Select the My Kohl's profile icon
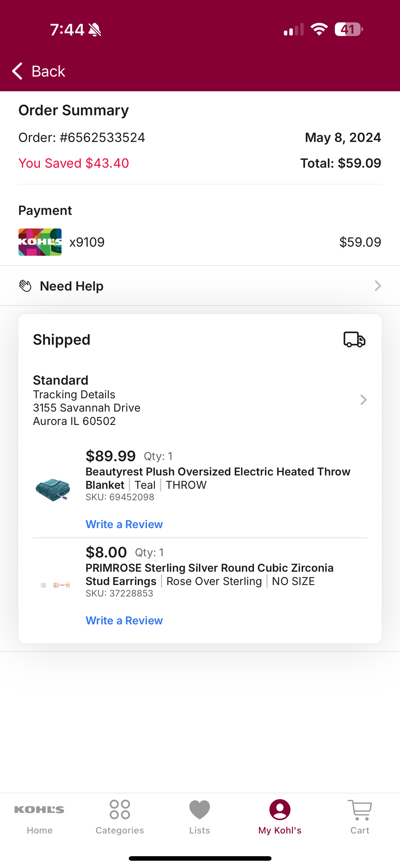 280,809
